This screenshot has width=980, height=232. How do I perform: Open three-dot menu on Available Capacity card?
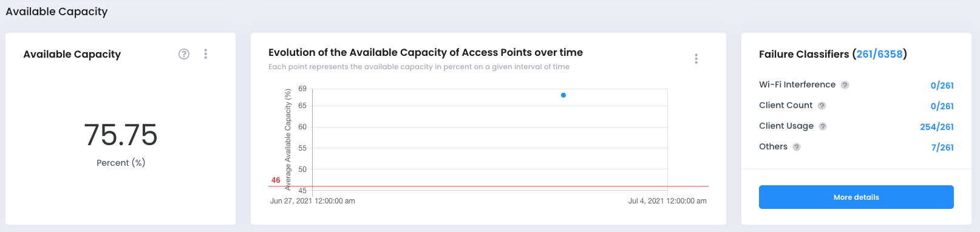pyautogui.click(x=206, y=54)
